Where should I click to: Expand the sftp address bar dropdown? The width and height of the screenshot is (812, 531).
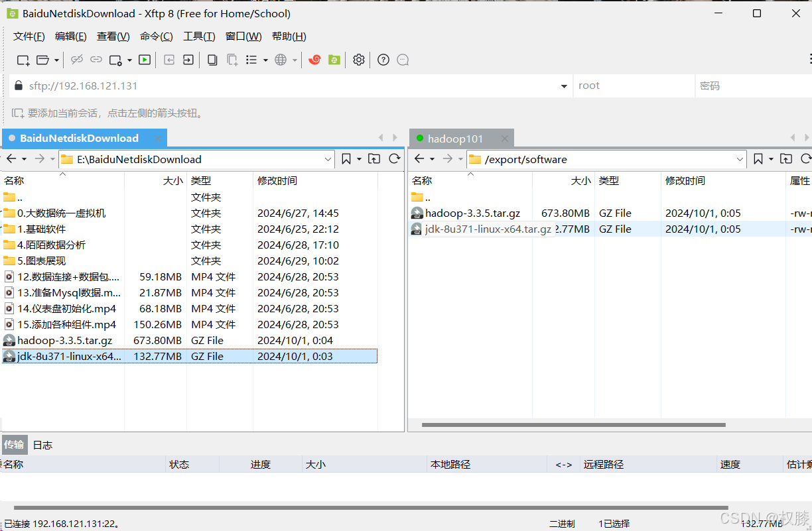pos(564,86)
